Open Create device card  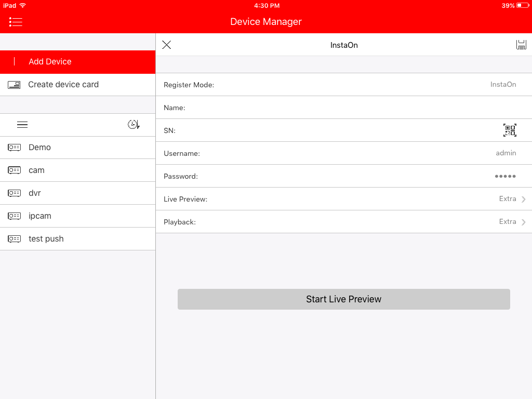(78, 85)
